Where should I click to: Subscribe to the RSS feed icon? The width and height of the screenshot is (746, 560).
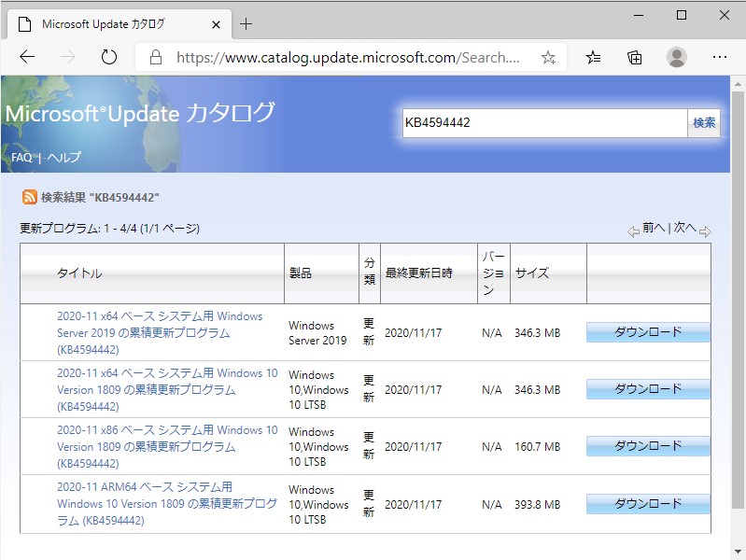point(30,197)
